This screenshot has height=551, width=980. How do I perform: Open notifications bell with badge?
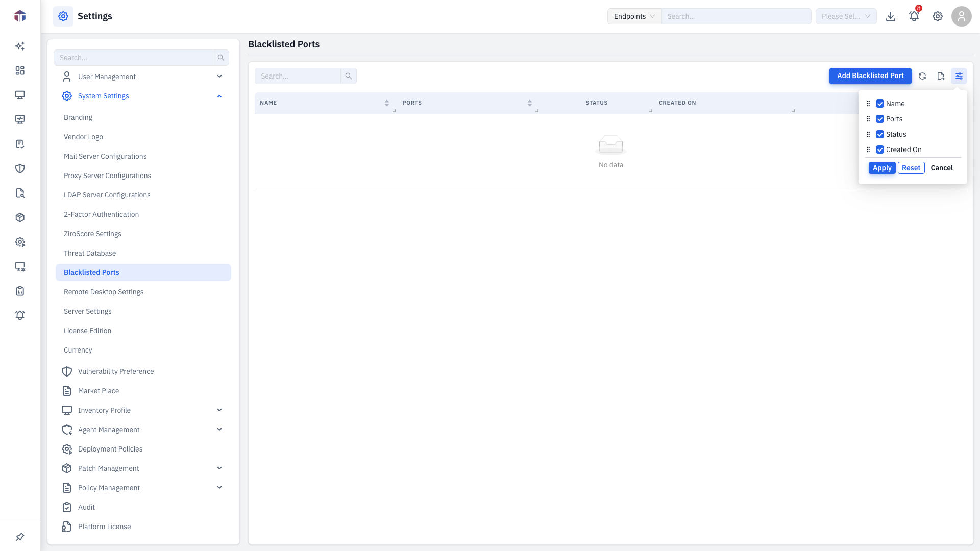click(914, 16)
